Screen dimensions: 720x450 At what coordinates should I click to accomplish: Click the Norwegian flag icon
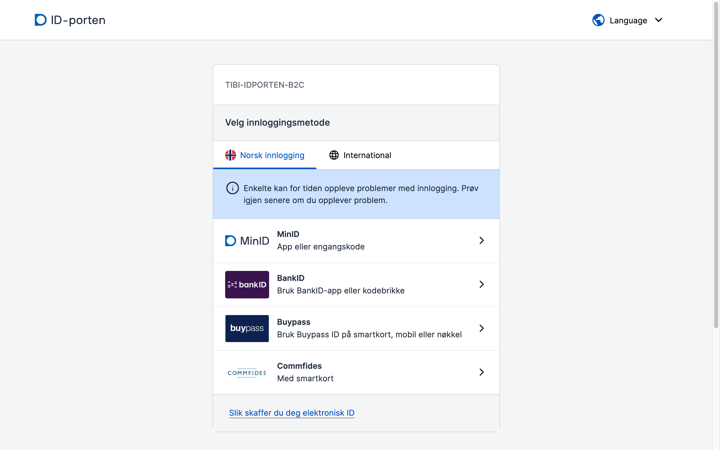coord(231,155)
